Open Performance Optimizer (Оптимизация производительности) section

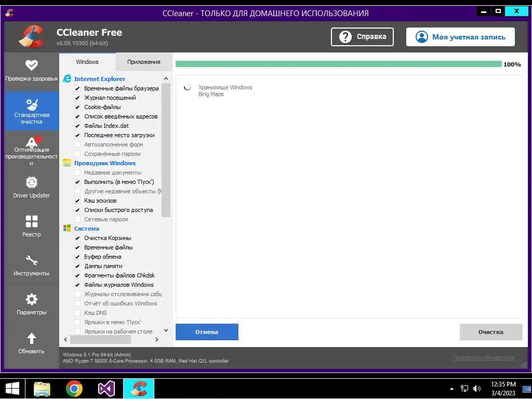(31, 151)
